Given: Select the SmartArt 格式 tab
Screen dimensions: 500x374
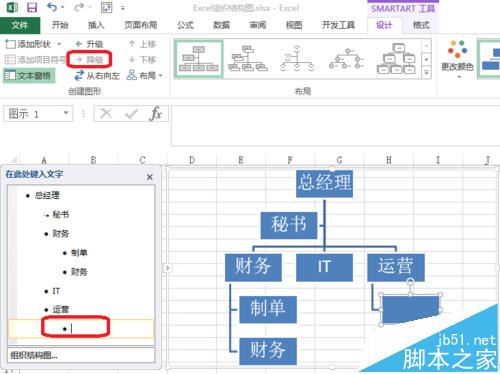Looking at the screenshot, I should (x=421, y=25).
